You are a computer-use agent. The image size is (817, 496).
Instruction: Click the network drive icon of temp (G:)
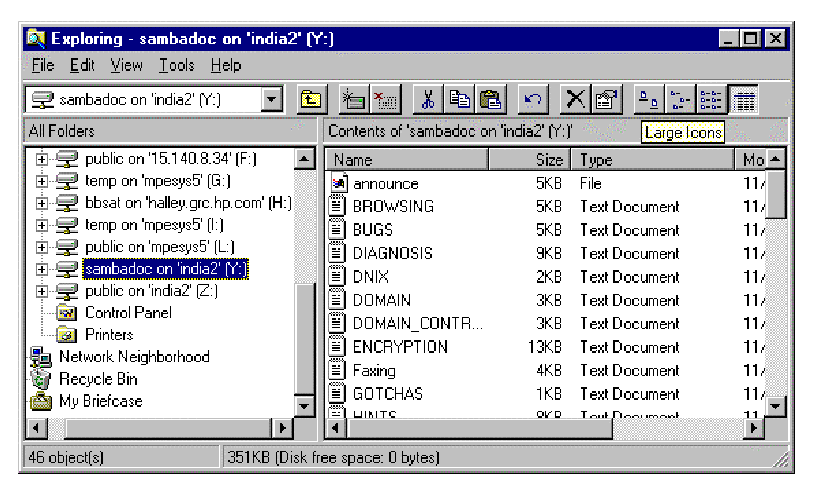tap(67, 181)
